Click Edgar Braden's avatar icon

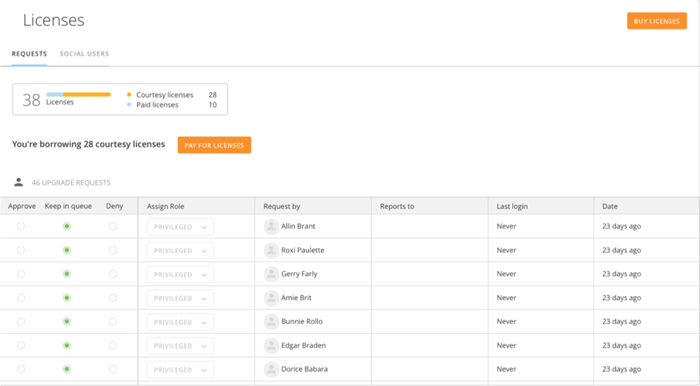tap(271, 345)
